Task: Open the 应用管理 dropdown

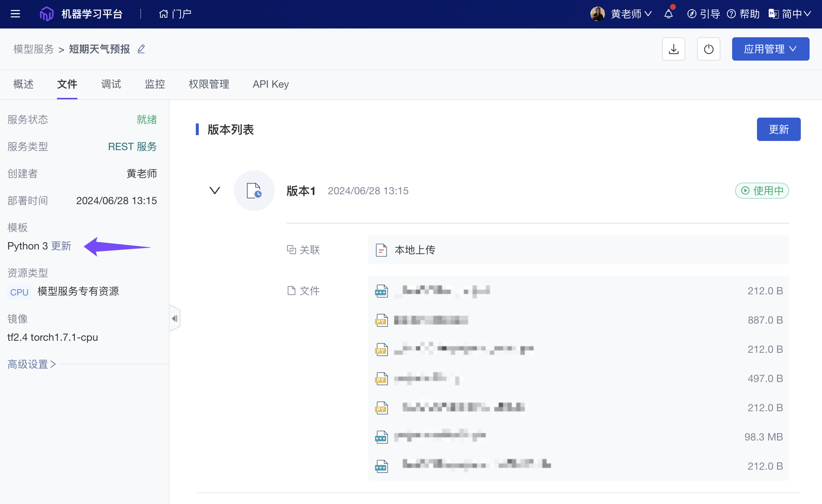Action: pos(770,49)
